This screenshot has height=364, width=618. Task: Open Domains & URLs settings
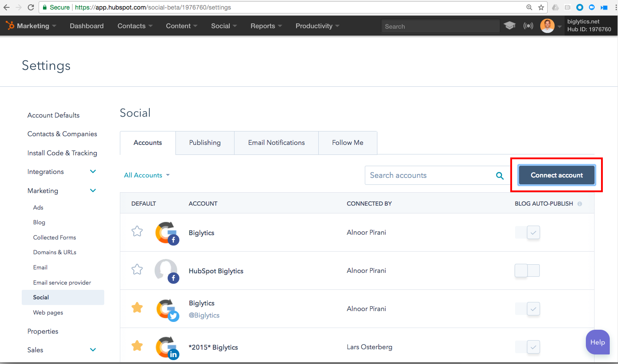click(55, 252)
